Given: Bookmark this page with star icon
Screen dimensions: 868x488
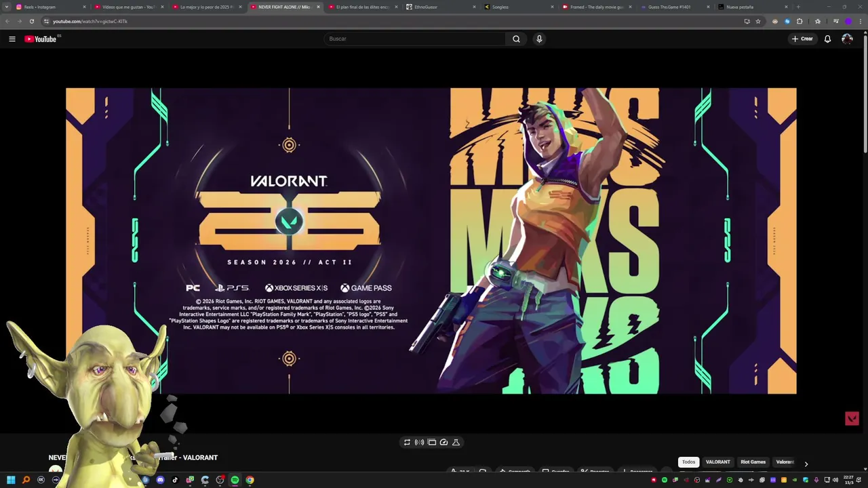Looking at the screenshot, I should pos(758,21).
